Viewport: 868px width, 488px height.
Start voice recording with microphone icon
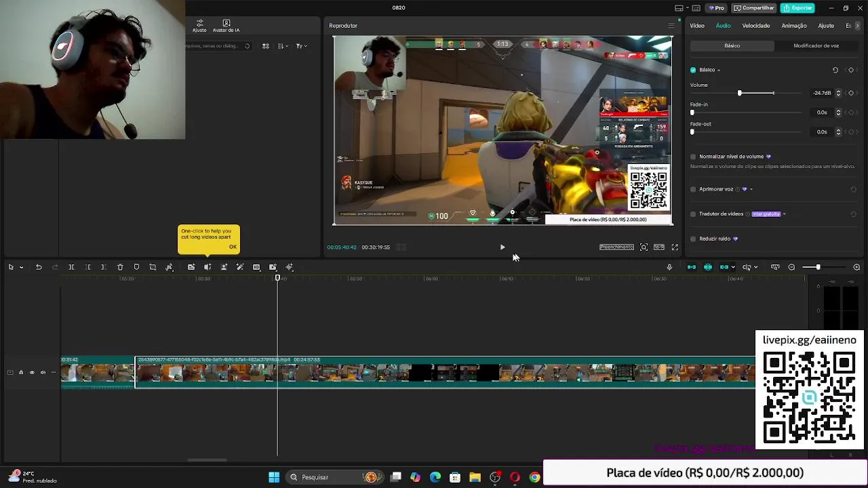[x=669, y=267]
